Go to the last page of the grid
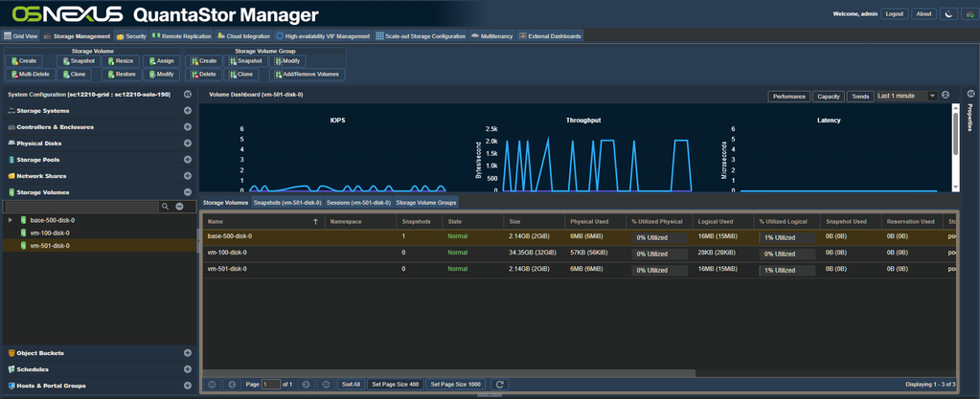The height and width of the screenshot is (399, 980). coord(326,385)
